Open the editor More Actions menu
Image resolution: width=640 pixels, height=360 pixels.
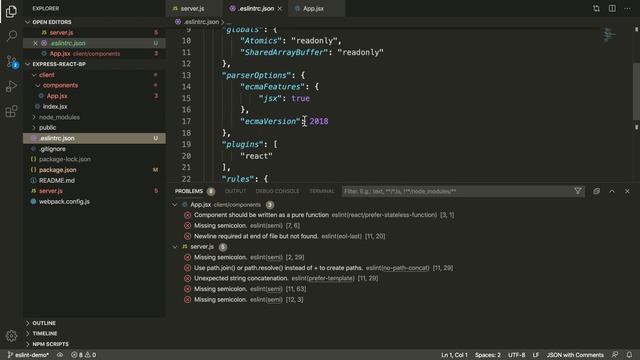627,9
